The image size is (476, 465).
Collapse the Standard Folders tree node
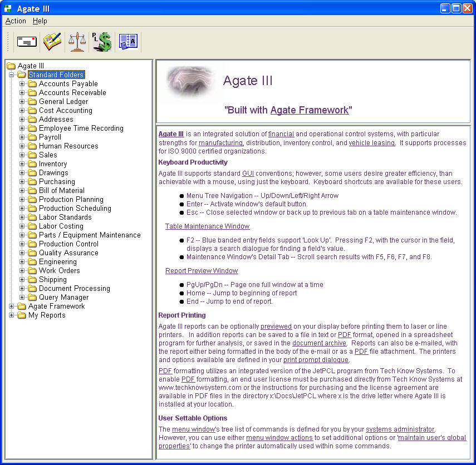click(x=11, y=75)
